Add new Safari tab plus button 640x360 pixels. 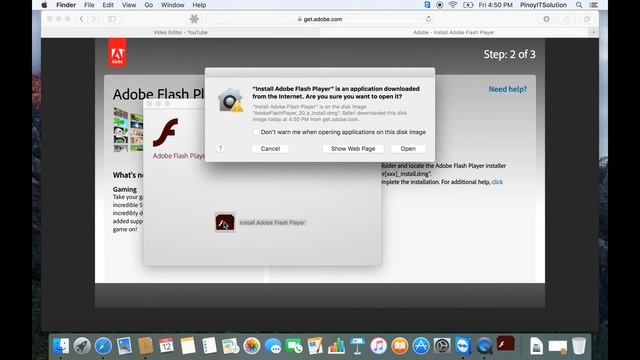click(593, 32)
